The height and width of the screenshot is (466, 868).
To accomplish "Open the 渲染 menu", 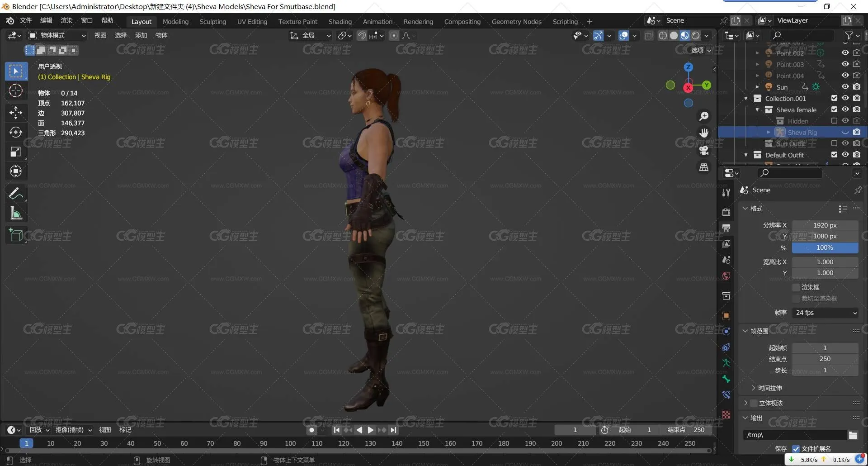I will pyautogui.click(x=66, y=21).
